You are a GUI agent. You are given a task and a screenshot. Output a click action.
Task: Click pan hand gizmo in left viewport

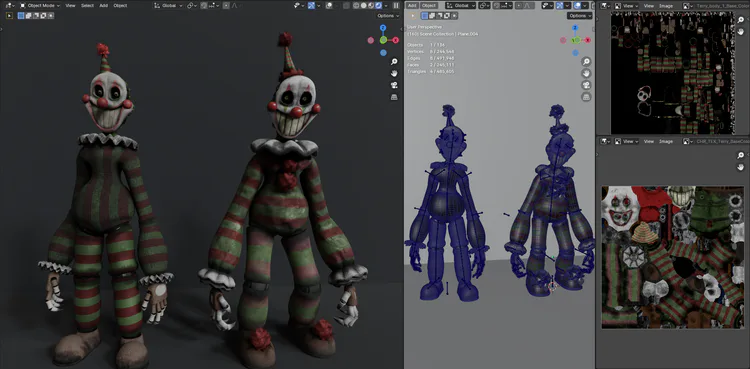point(394,73)
